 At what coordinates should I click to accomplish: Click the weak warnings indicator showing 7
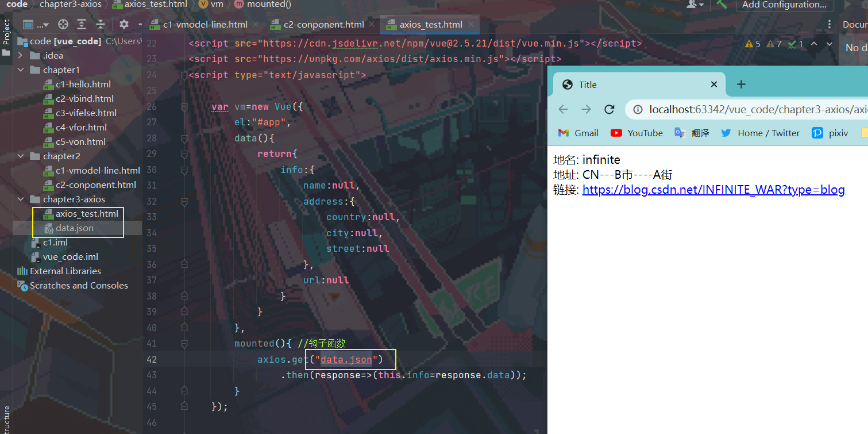click(x=774, y=44)
